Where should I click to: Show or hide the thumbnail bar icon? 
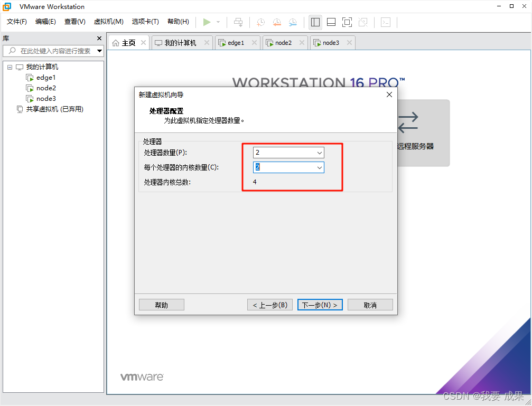[331, 22]
